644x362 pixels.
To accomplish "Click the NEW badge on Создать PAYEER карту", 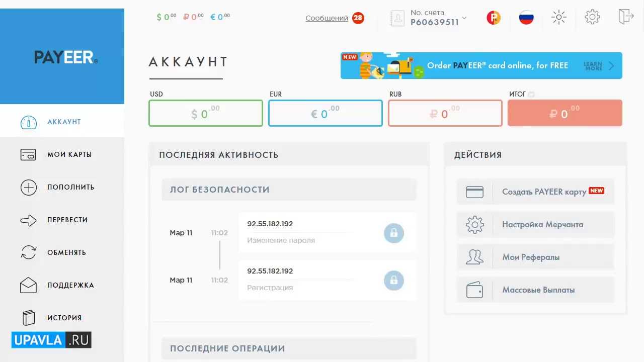I will (x=597, y=191).
